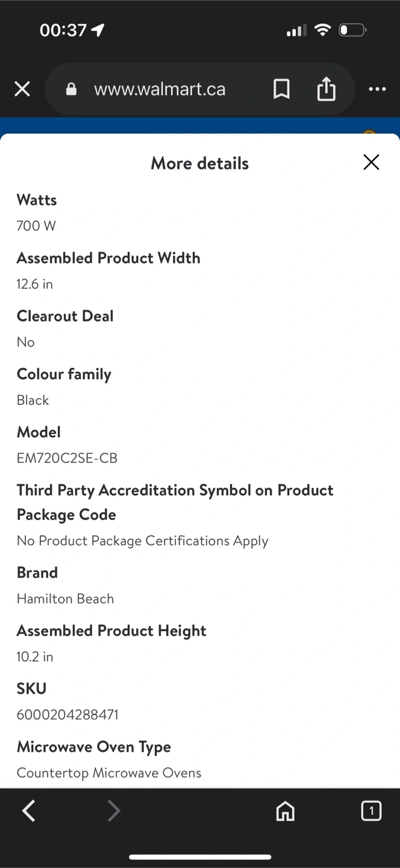Open the tabs counter button
Viewport: 400px width, 868px height.
(x=371, y=811)
